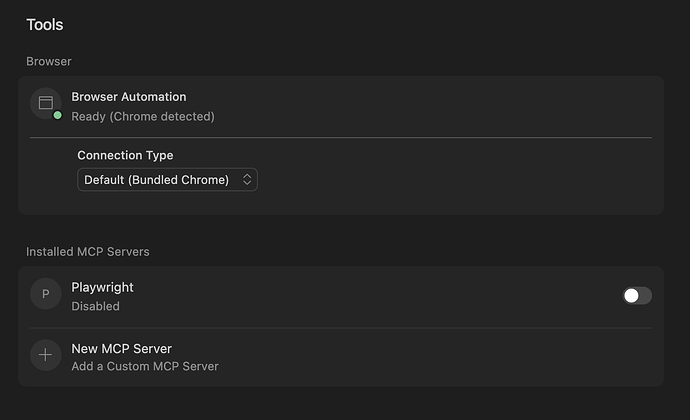Click the Playwright "P" avatar icon
690x420 pixels.
coord(45,294)
